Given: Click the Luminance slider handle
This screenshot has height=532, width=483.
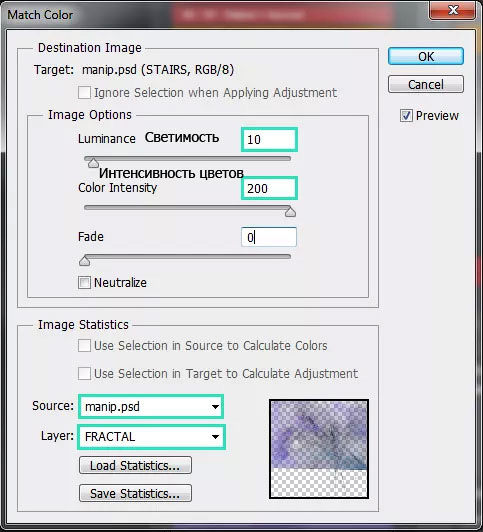Looking at the screenshot, I should pos(93,163).
